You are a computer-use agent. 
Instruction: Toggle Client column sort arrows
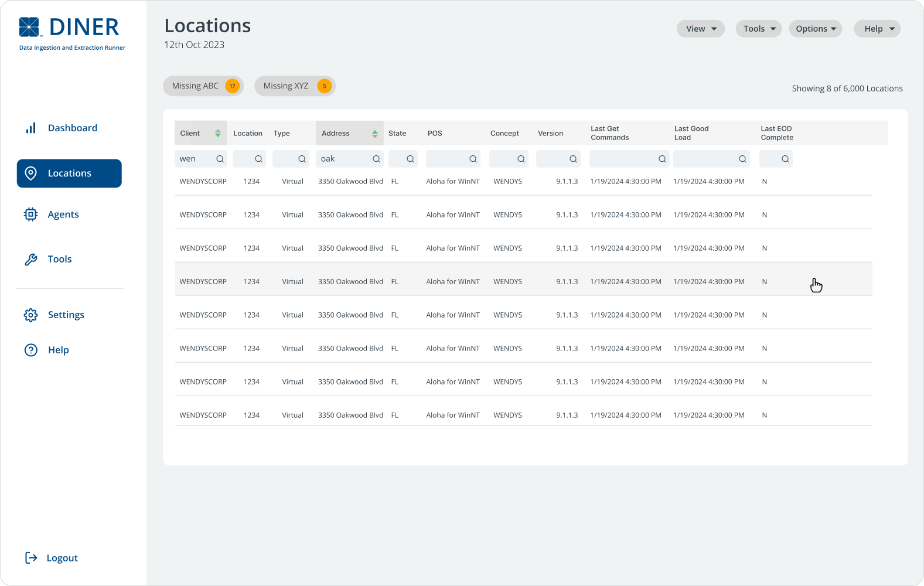218,134
